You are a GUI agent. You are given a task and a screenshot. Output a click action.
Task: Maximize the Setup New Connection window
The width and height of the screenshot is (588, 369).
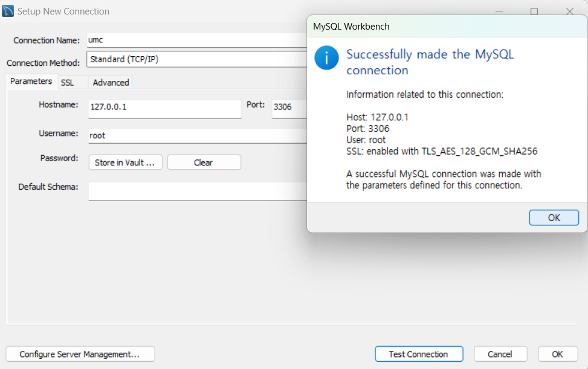[x=534, y=11]
